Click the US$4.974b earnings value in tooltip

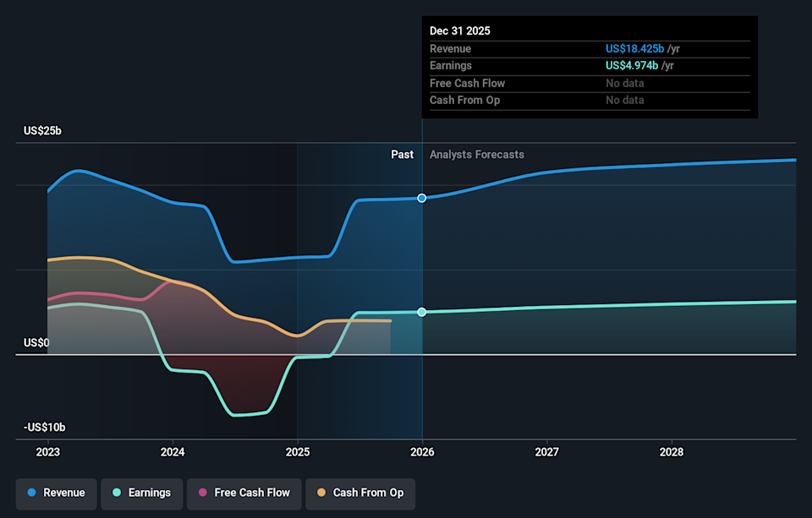pos(631,66)
